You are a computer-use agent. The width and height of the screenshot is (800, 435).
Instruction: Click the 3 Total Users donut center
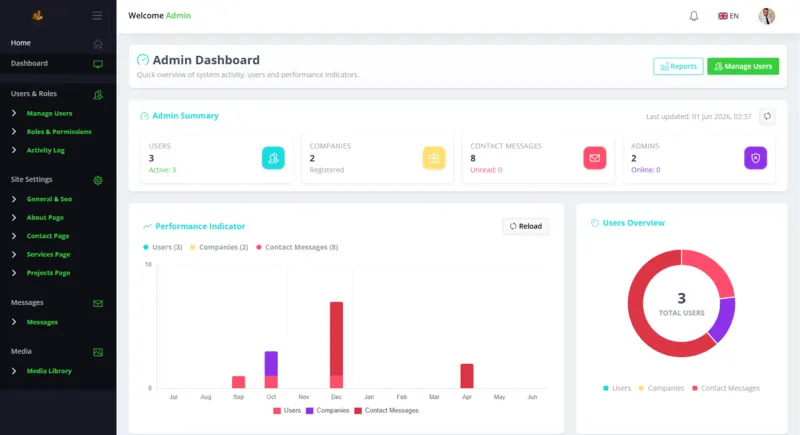(x=681, y=303)
